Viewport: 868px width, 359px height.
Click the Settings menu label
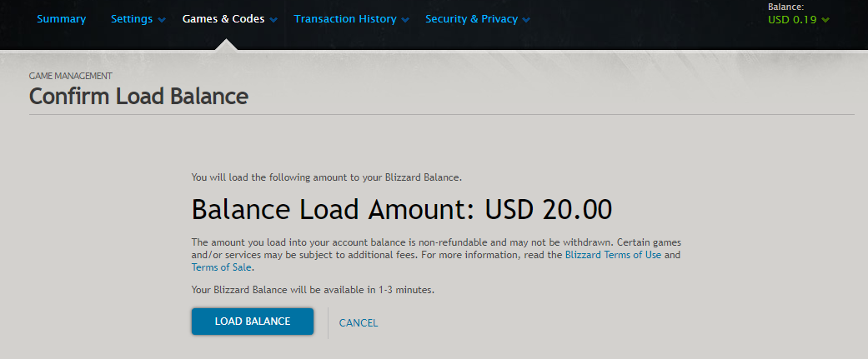132,18
